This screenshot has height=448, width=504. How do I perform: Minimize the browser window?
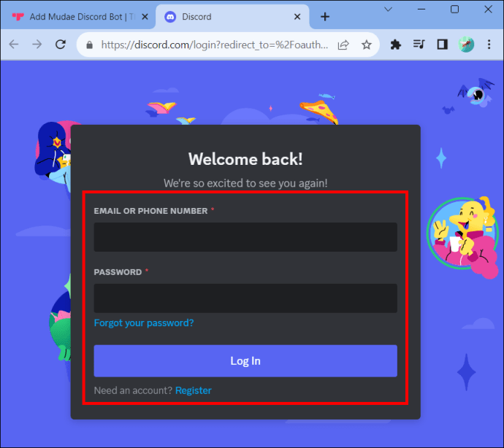point(421,9)
